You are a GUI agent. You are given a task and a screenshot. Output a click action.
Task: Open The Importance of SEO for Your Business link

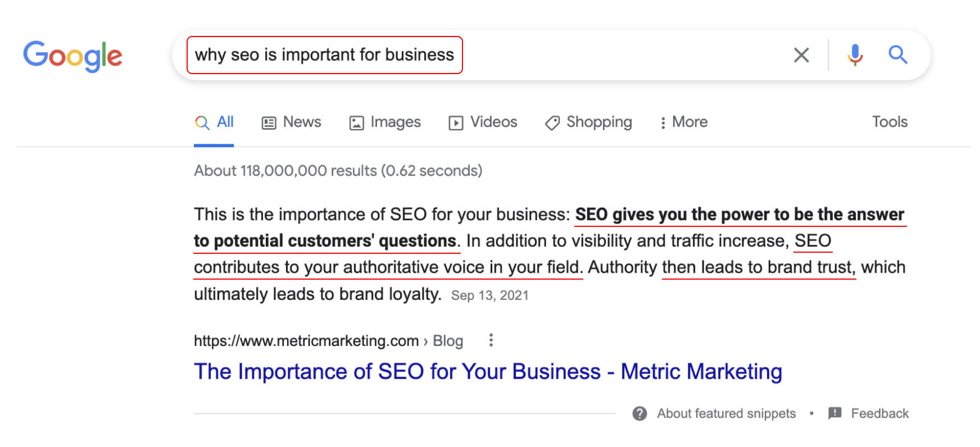click(x=488, y=372)
